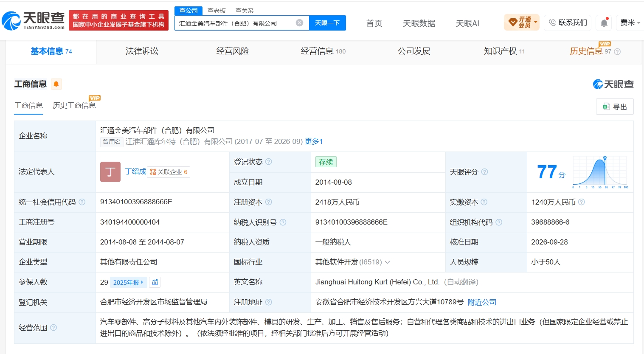Open the 附近公司 link
The width and height of the screenshot is (644, 354).
click(482, 302)
